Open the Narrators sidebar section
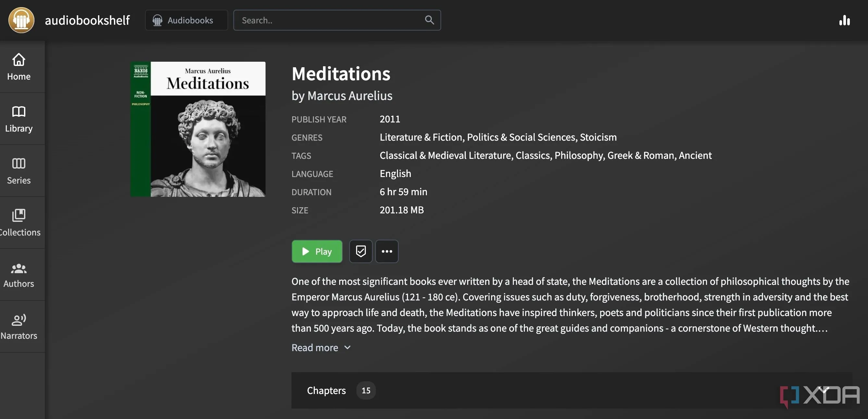The image size is (868, 419). (19, 326)
